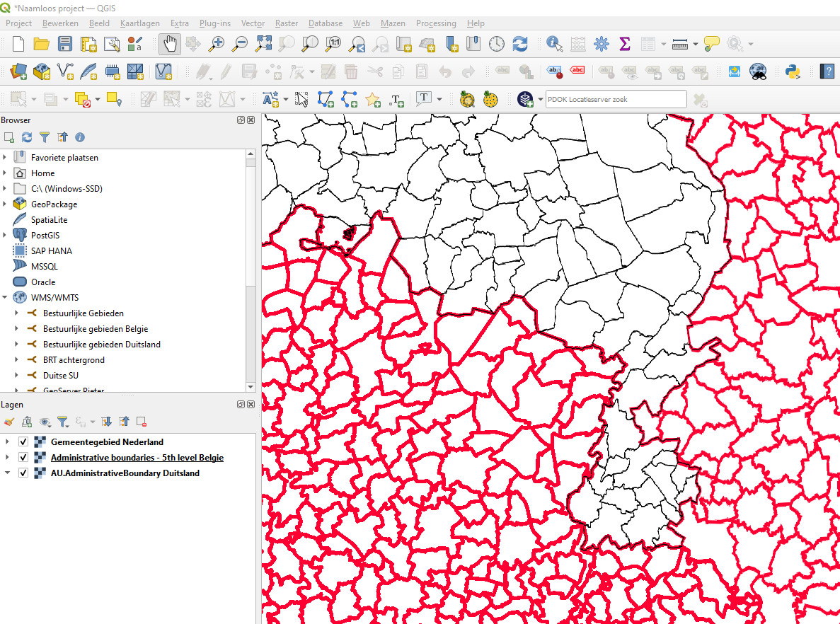The height and width of the screenshot is (624, 840).
Task: Expand the Favoriete plaatsen tree node
Action: tap(5, 158)
